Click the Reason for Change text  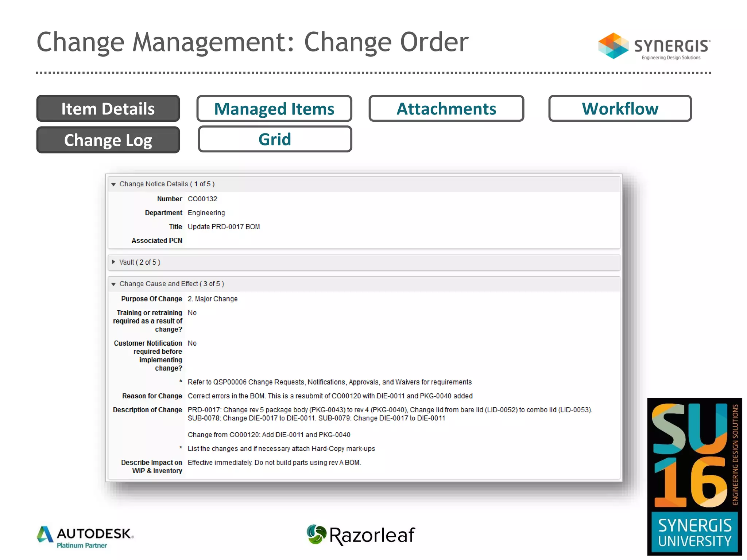tap(330, 396)
